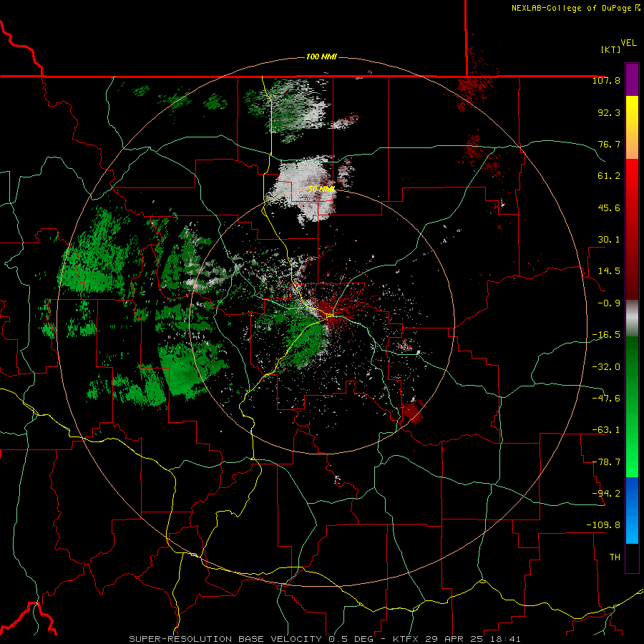
Task: Pick the 61.2 scale value
Action: coord(609,176)
